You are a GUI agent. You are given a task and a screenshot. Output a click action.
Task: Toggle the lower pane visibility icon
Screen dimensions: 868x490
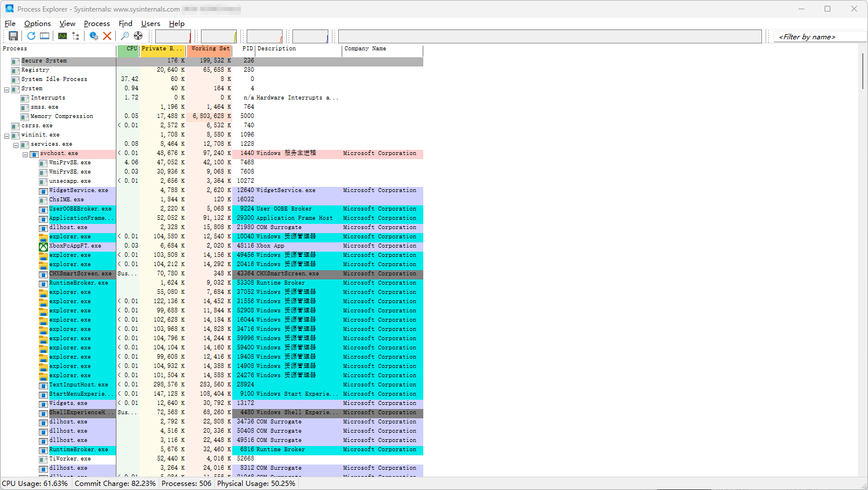tap(45, 35)
